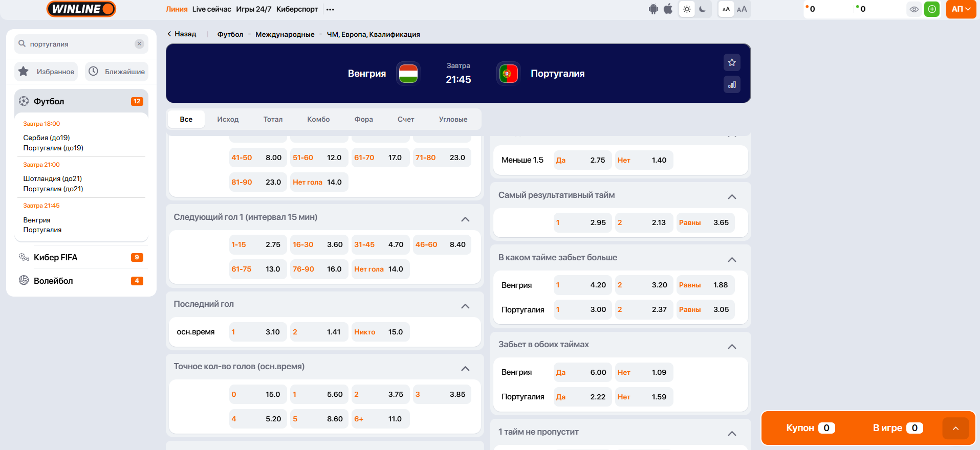Collapse the Последний гол section
The image size is (980, 450).
(x=465, y=306)
